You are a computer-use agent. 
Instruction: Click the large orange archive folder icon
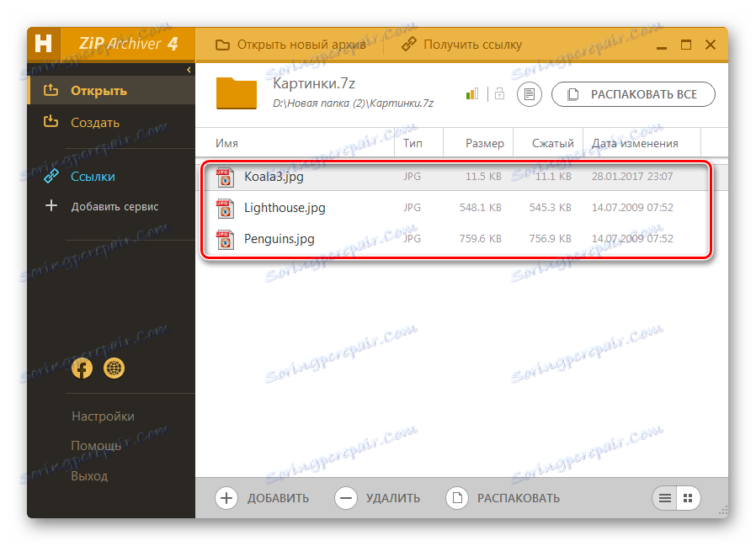tap(237, 93)
